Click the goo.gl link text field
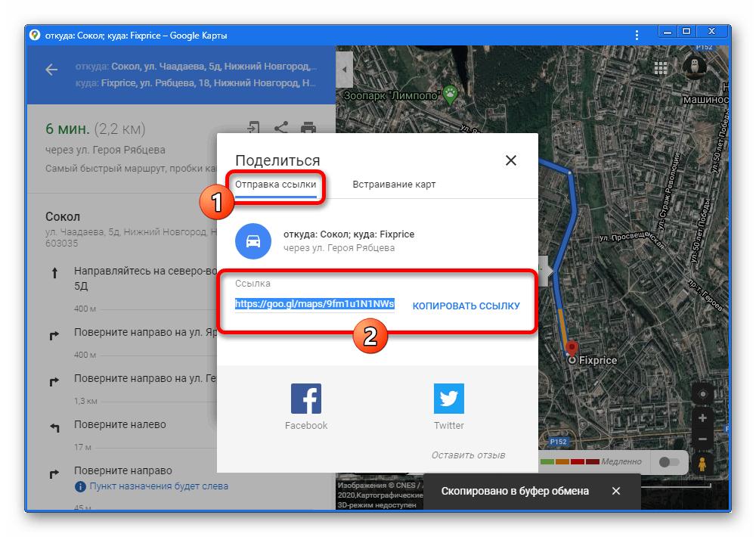Image resolution: width=756 pixels, height=537 pixels. [314, 304]
